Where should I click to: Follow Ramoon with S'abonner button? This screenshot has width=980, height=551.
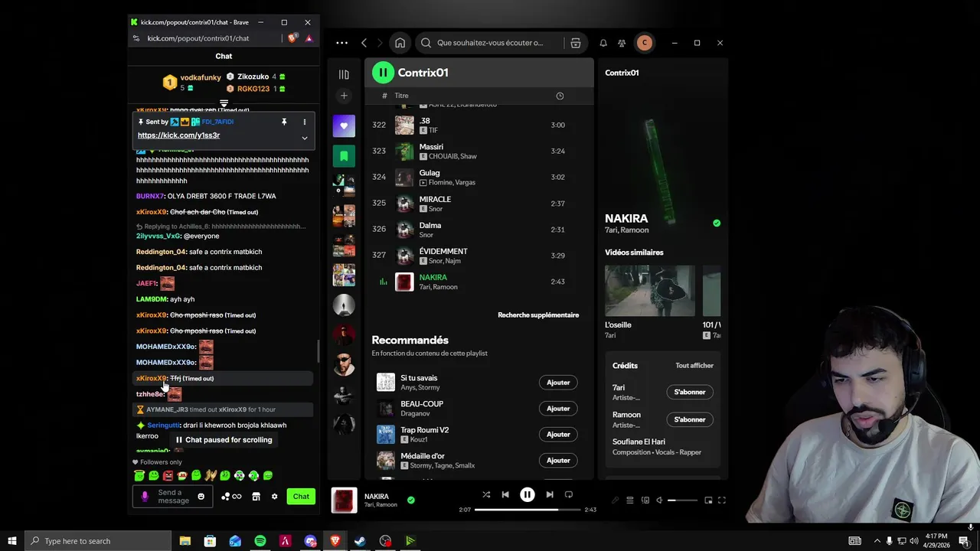pos(690,419)
